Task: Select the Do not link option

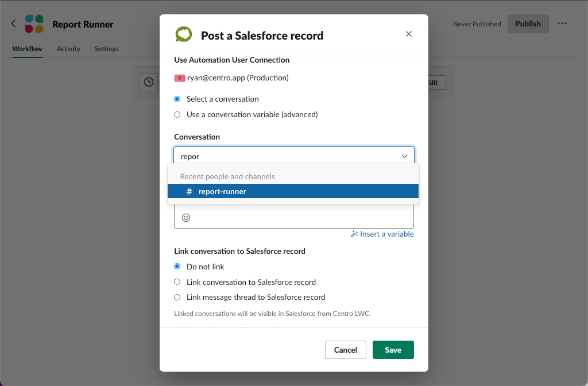Action: (x=177, y=266)
